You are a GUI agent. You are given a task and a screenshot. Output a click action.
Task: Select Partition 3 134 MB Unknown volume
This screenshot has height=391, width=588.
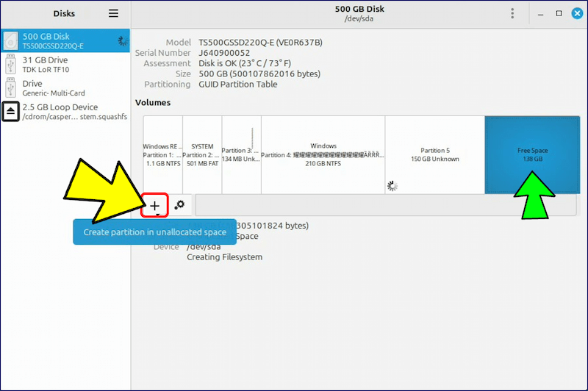click(241, 154)
